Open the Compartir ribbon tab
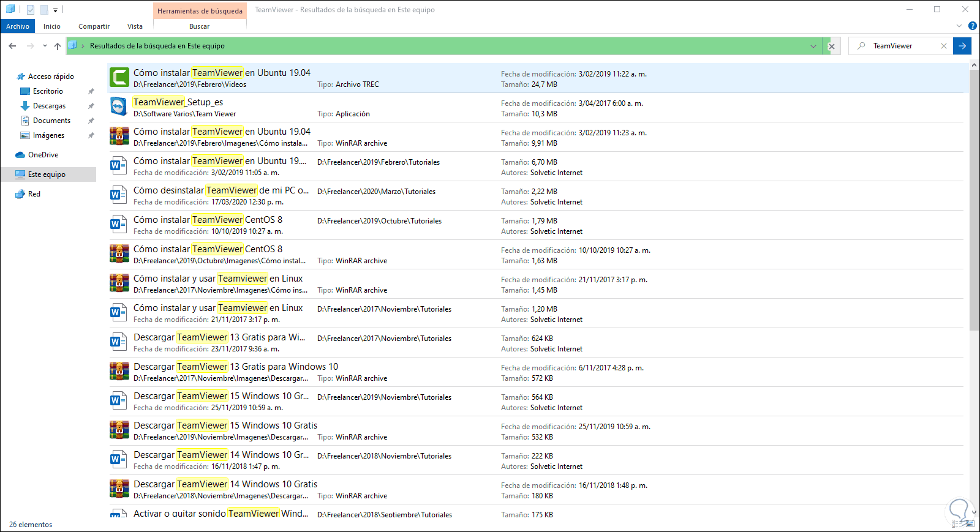This screenshot has width=980, height=532. click(x=94, y=26)
